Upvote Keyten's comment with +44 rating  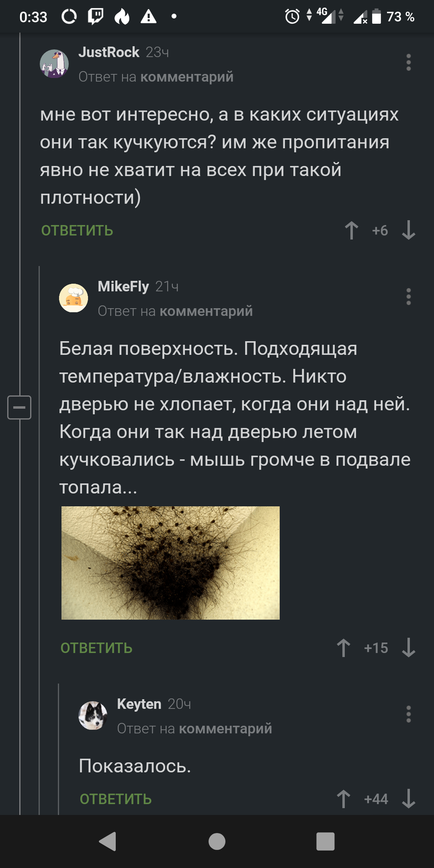pyautogui.click(x=344, y=799)
